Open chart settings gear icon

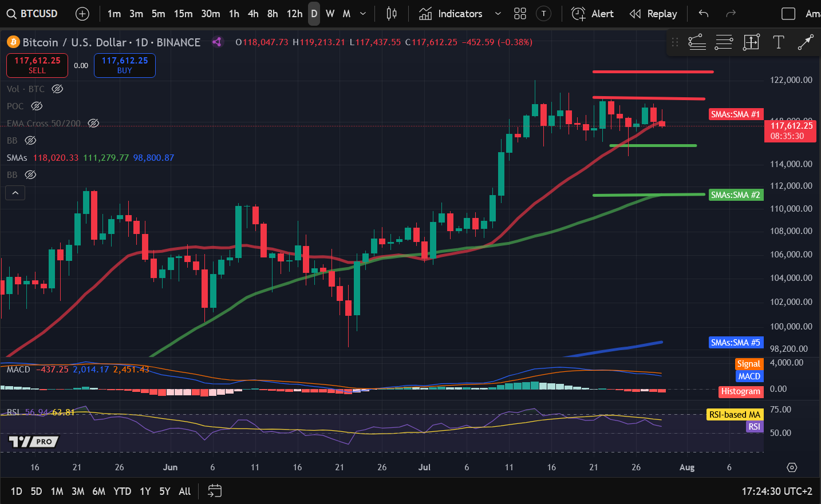tap(792, 467)
